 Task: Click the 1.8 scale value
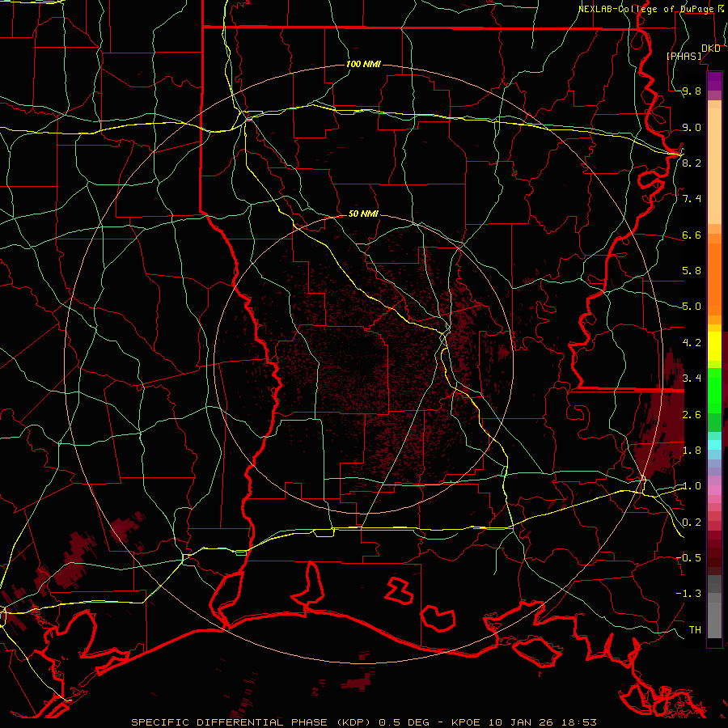point(692,451)
